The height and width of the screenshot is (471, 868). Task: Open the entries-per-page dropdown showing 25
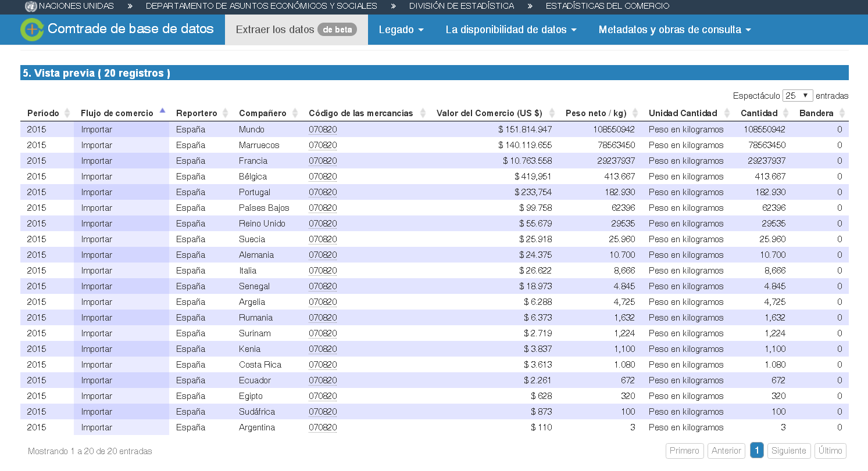pos(797,96)
